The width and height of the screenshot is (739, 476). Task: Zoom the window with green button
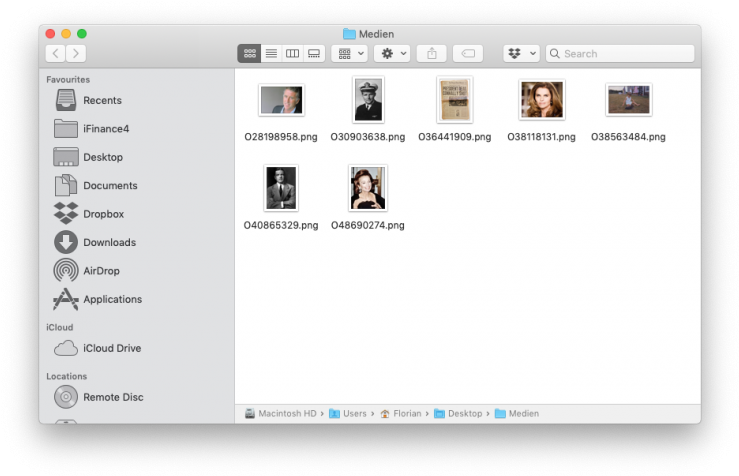click(82, 34)
